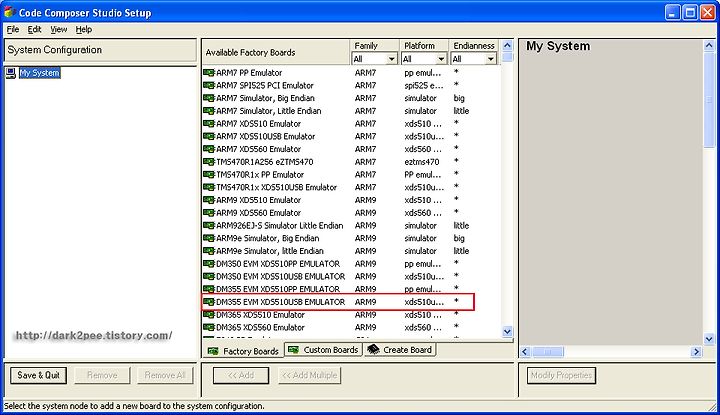
Task: Click the Remove All button
Action: tap(165, 375)
